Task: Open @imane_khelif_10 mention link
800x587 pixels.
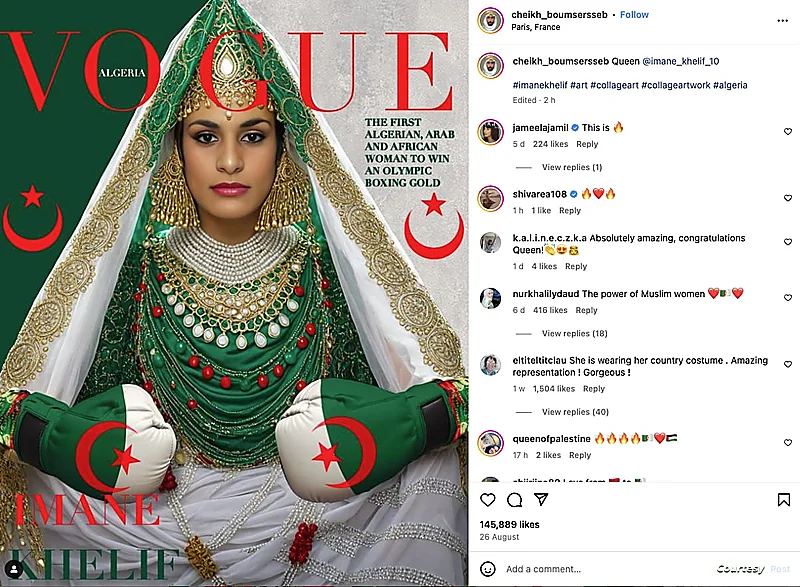Action: pyautogui.click(x=681, y=61)
